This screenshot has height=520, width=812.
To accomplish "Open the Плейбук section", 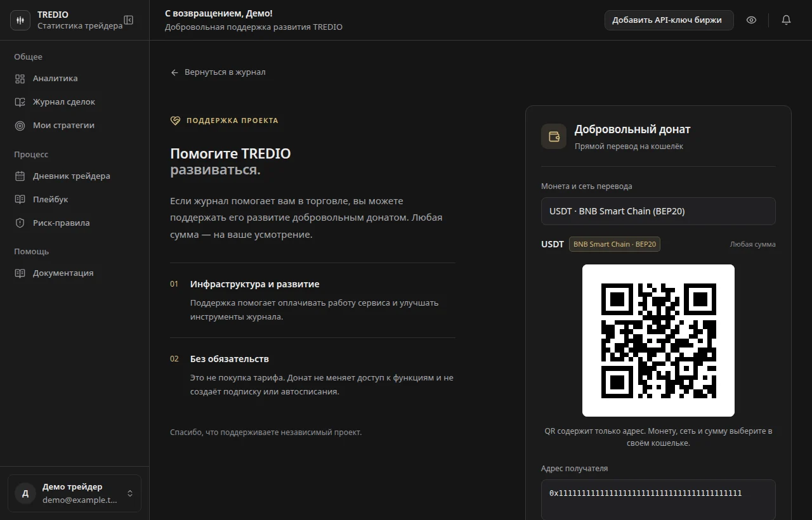I will point(75,200).
